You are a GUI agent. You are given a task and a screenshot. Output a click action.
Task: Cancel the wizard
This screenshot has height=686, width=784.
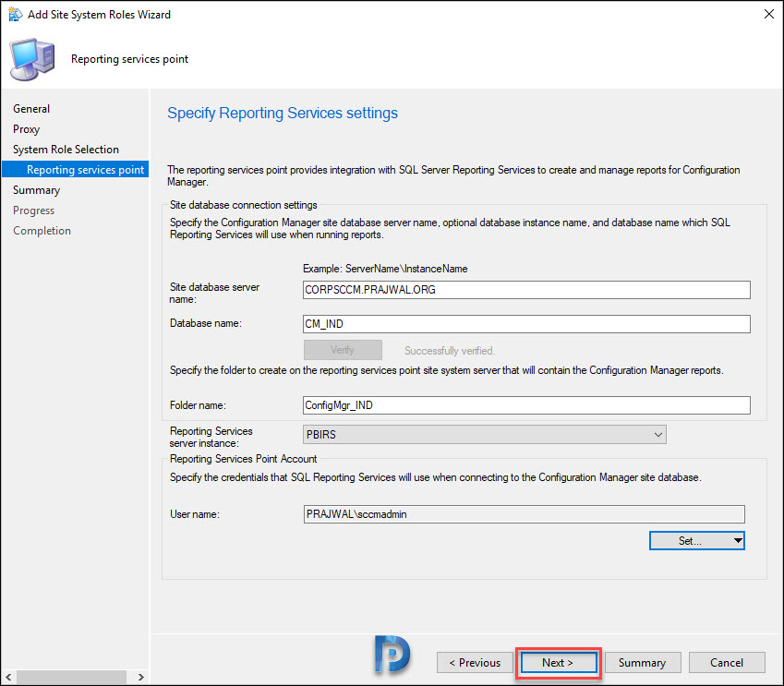[x=727, y=663]
